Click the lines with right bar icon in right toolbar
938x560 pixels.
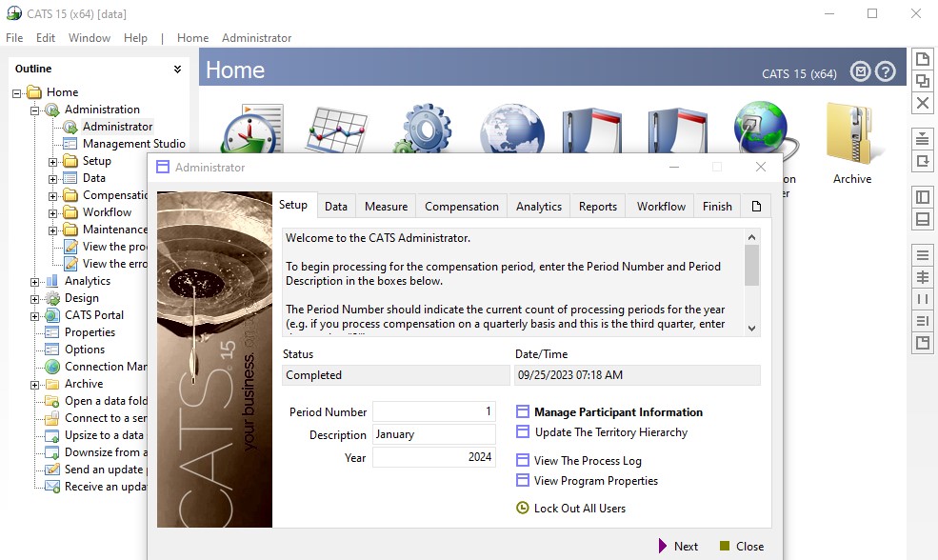[923, 321]
